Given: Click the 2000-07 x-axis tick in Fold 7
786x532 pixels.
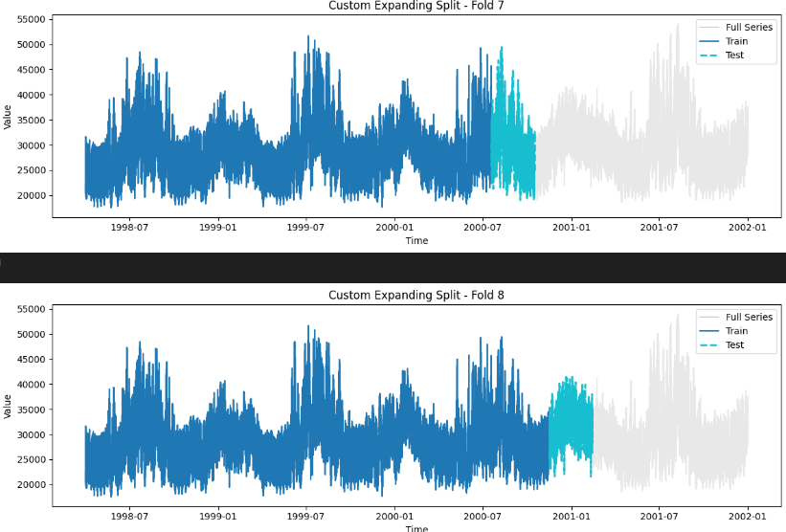Looking at the screenshot, I should [483, 228].
